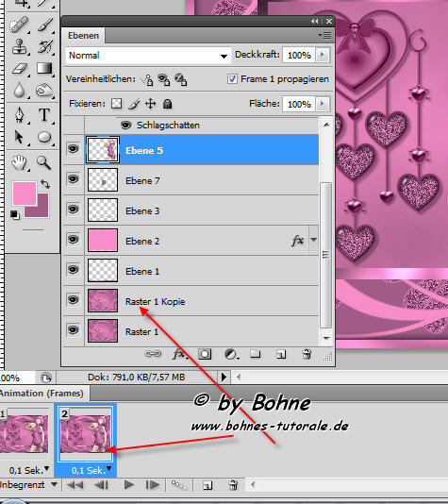Select the Type tool
The height and width of the screenshot is (504, 448).
point(44,115)
